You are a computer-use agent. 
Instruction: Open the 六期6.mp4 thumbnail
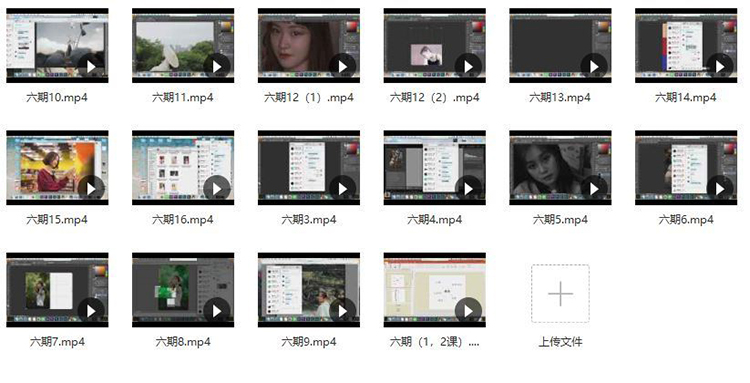686,167
